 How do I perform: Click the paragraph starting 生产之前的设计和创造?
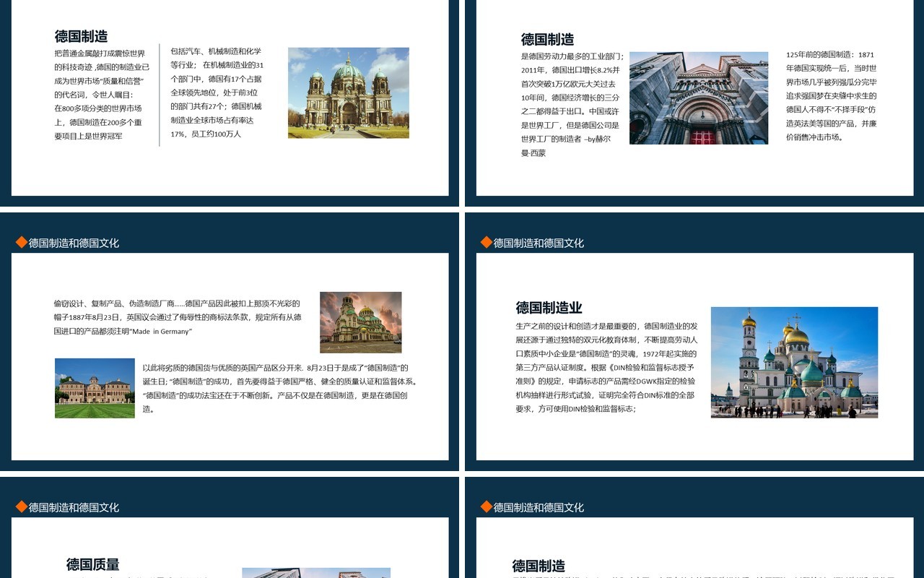point(606,367)
